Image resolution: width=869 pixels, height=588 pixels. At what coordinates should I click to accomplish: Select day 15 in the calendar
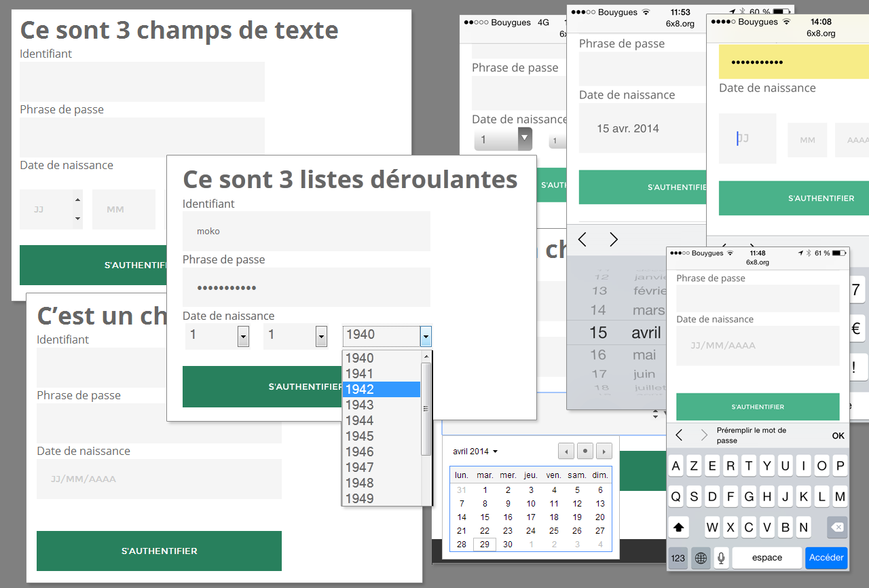(485, 517)
